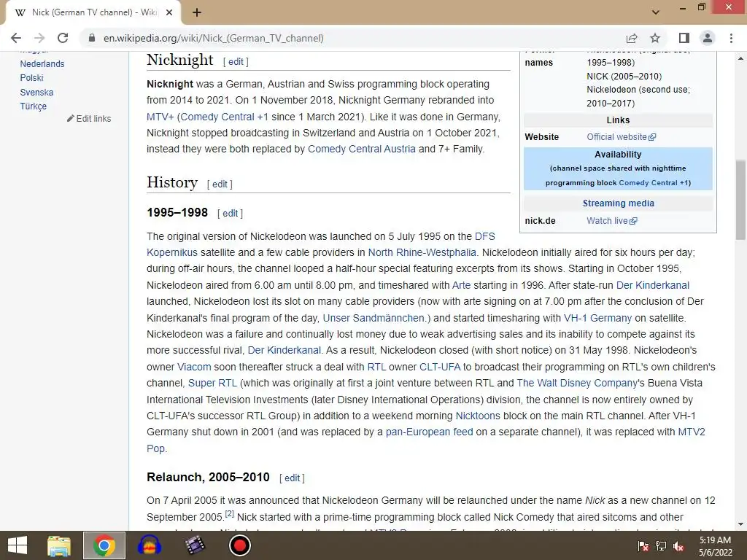Open The Walt Disney Company link
The height and width of the screenshot is (560, 747).
577,384
